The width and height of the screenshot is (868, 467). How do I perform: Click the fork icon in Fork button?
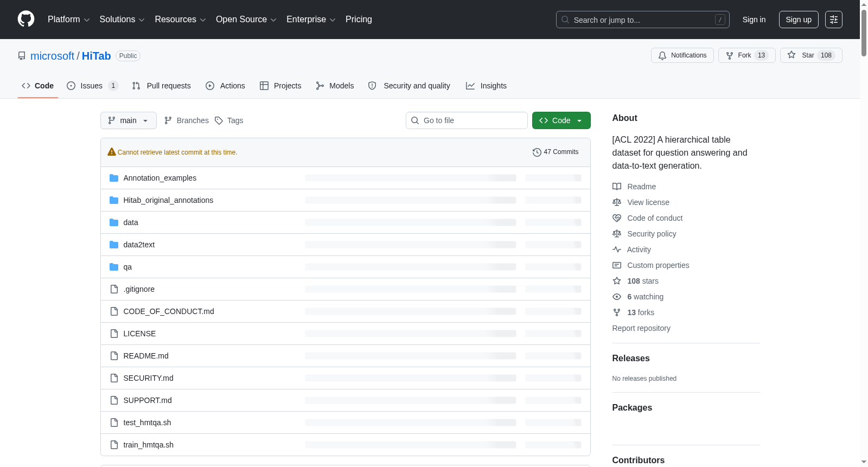(x=730, y=55)
